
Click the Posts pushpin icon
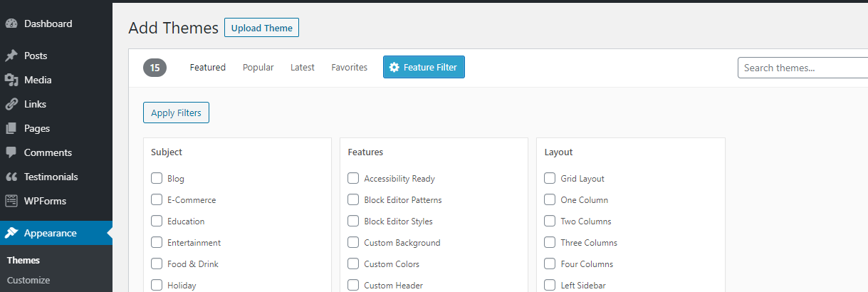(x=11, y=56)
